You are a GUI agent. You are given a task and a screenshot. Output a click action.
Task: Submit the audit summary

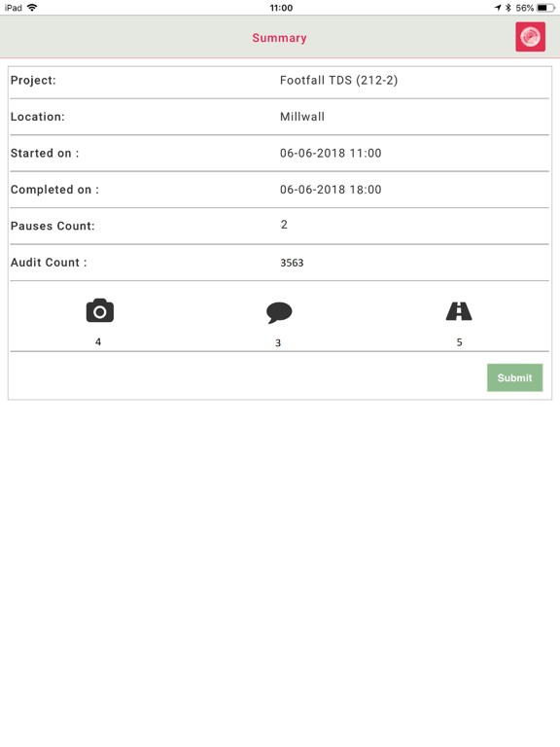[x=514, y=377]
